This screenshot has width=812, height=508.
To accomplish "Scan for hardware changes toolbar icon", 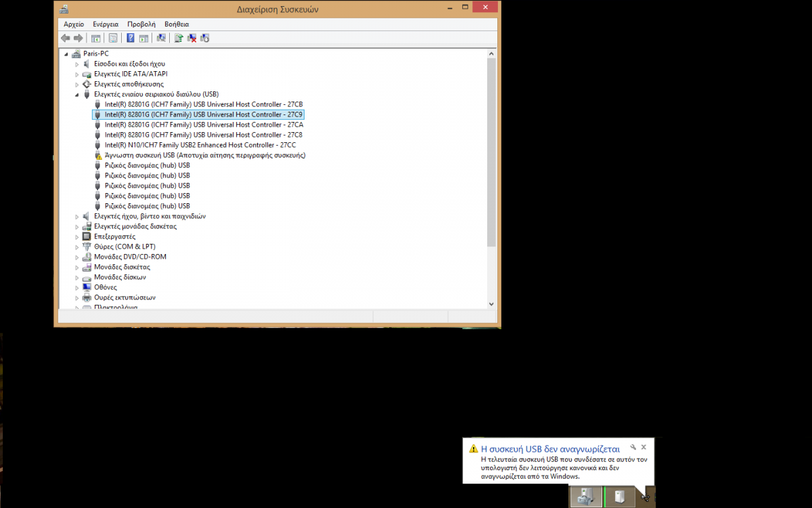I will (161, 38).
